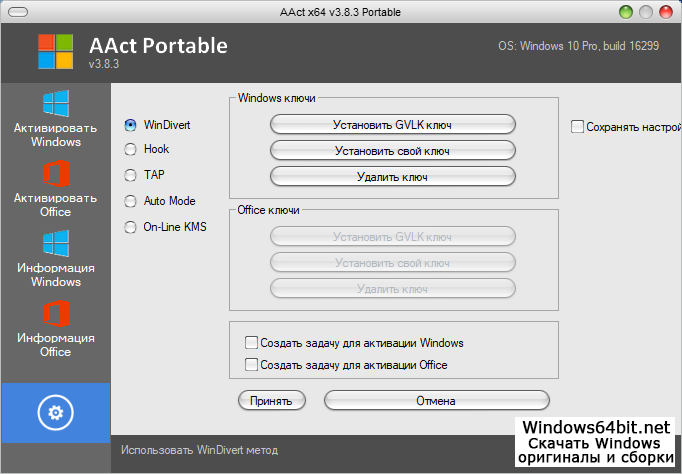Select the On-Line KMS method
This screenshot has width=682, height=474.
(x=130, y=227)
